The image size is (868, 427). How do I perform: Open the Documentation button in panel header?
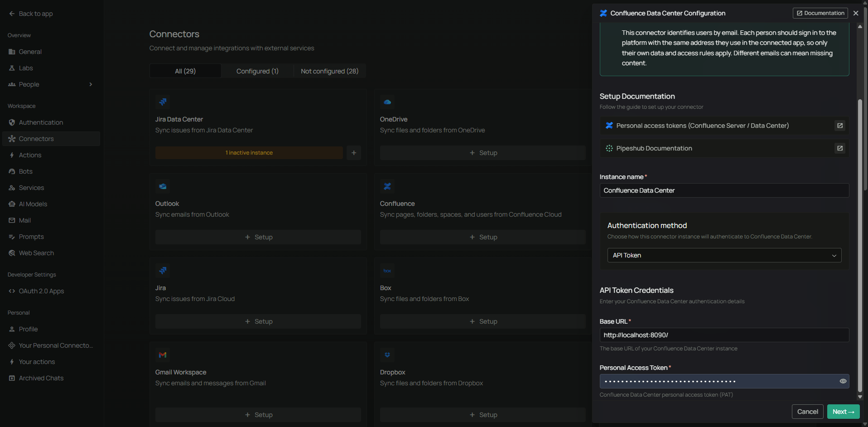point(820,13)
